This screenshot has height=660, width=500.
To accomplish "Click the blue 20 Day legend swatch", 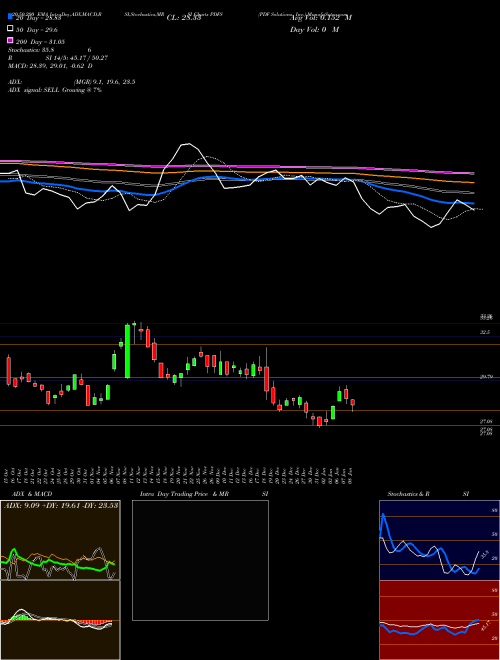I will tap(10, 17).
